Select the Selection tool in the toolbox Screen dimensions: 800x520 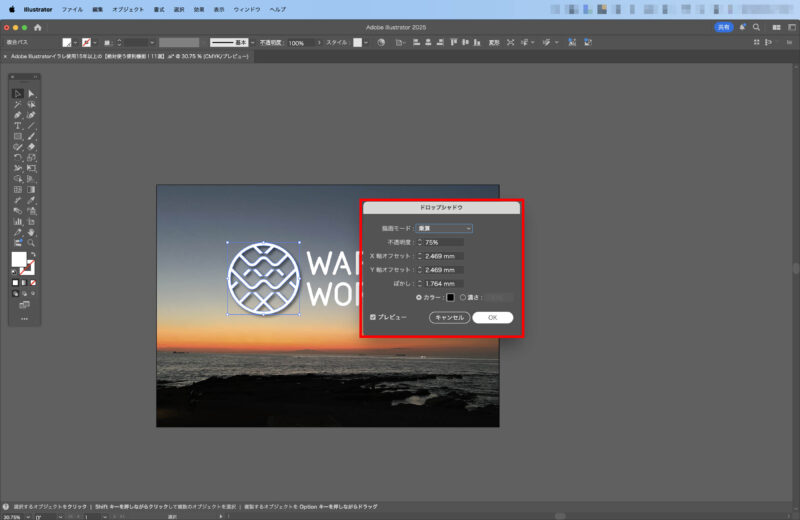[x=18, y=93]
